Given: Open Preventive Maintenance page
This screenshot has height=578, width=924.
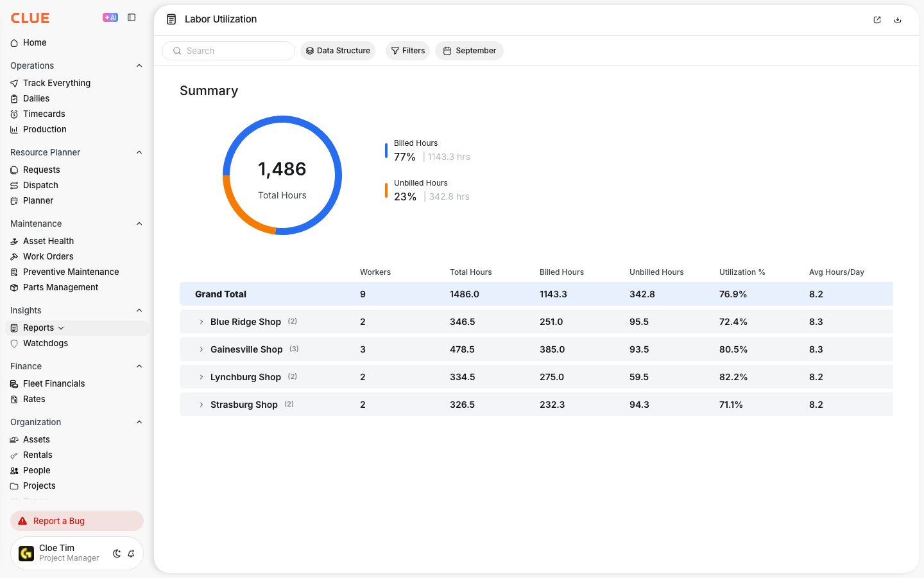Looking at the screenshot, I should point(71,272).
